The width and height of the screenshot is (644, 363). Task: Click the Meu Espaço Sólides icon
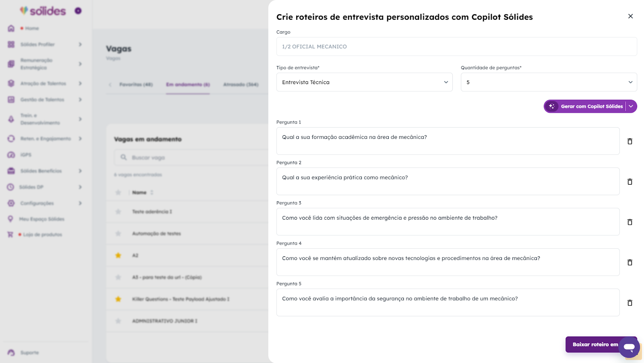(x=10, y=219)
